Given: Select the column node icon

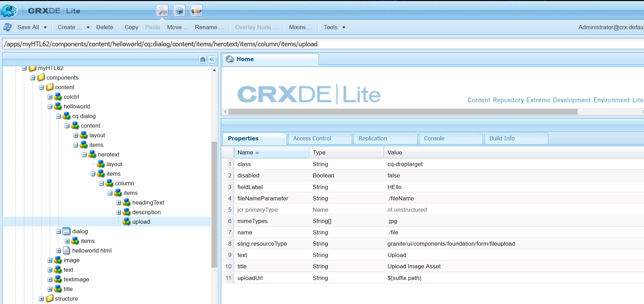Looking at the screenshot, I should [x=110, y=183].
